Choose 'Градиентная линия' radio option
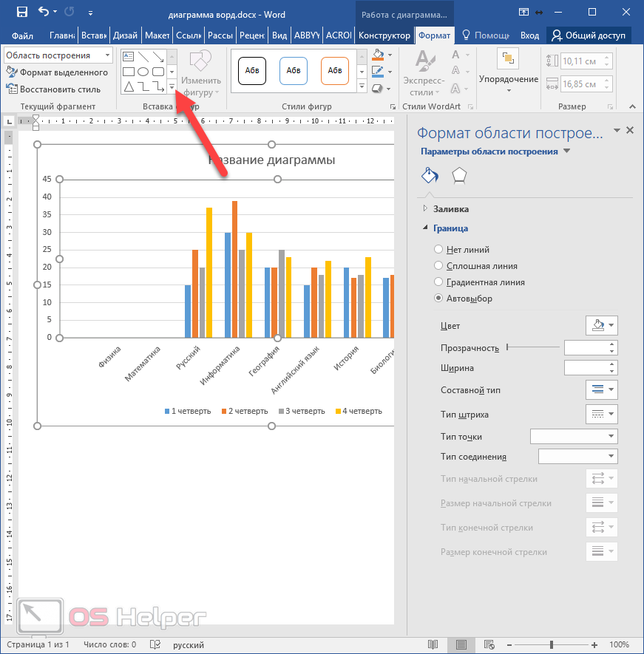The width and height of the screenshot is (644, 654). point(439,282)
